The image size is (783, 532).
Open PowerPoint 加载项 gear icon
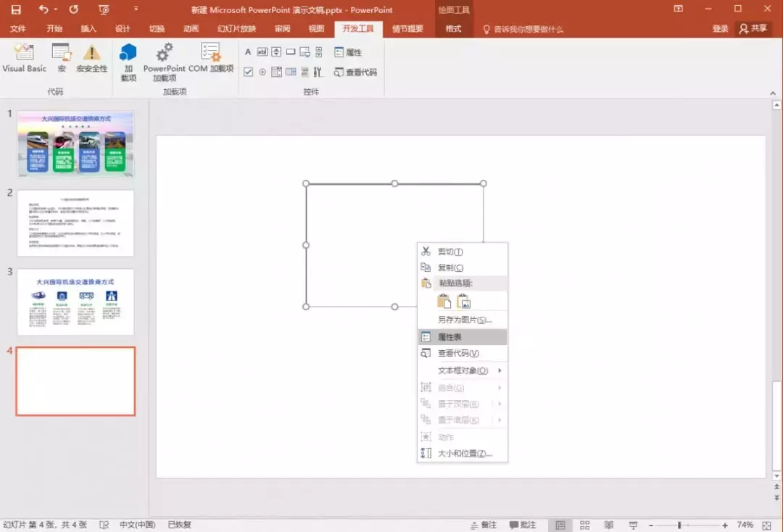coord(165,62)
